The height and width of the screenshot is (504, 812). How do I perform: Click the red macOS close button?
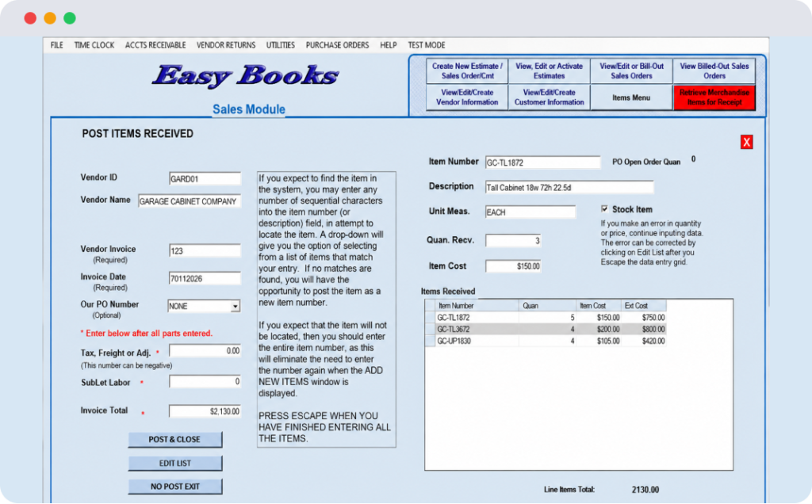[30, 18]
